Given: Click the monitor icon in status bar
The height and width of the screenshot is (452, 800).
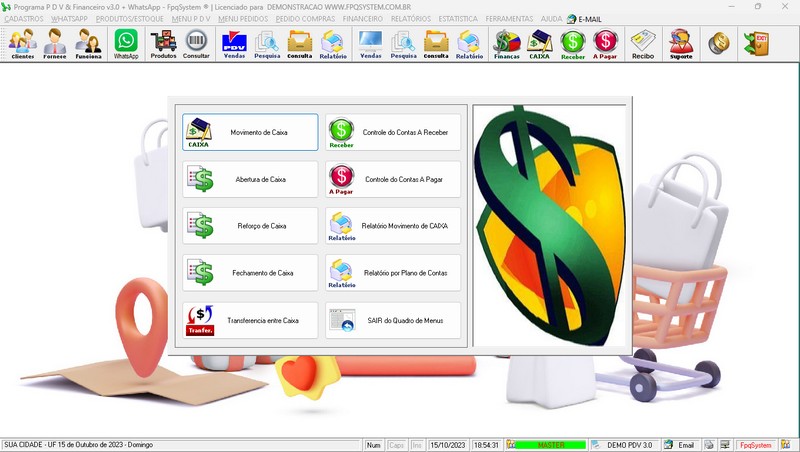Looking at the screenshot, I should click(x=725, y=445).
